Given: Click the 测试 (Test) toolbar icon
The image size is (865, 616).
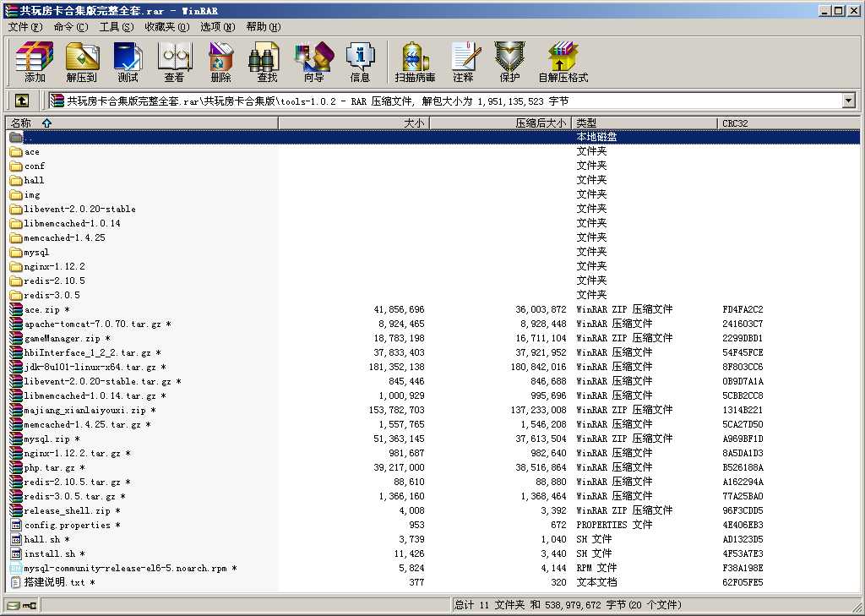Looking at the screenshot, I should (128, 62).
